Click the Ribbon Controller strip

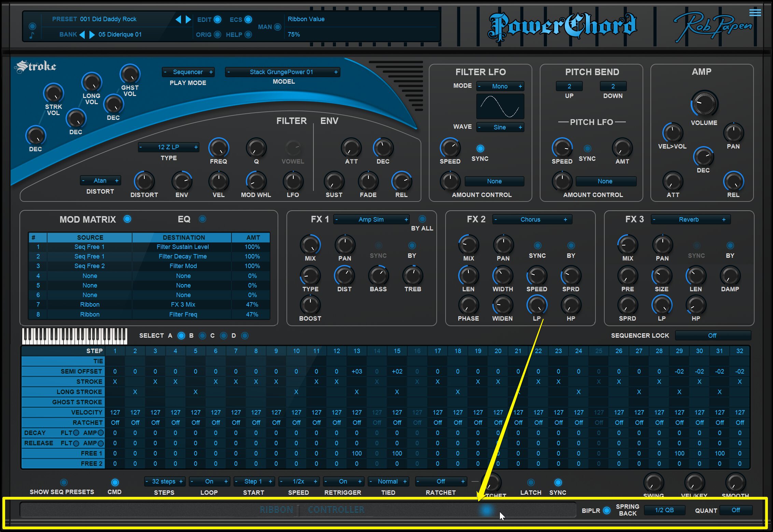click(x=298, y=510)
